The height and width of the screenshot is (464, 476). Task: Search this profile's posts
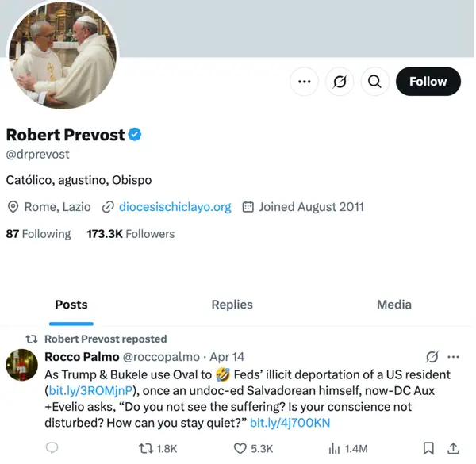[374, 82]
